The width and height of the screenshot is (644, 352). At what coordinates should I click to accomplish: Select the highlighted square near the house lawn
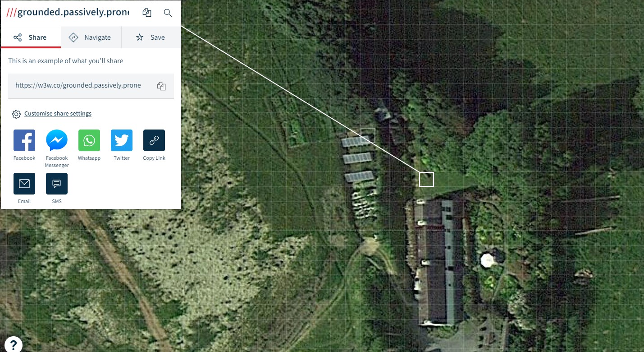coord(426,179)
